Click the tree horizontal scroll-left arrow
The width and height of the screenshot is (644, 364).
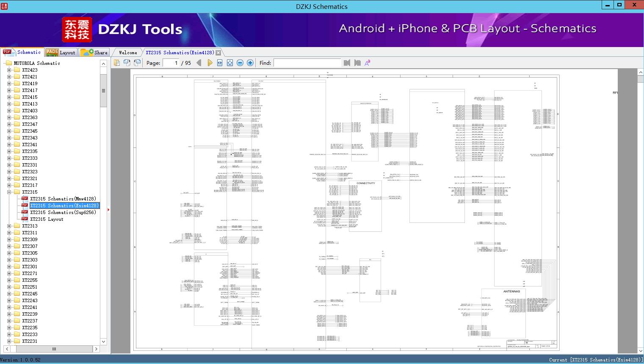tap(7, 349)
